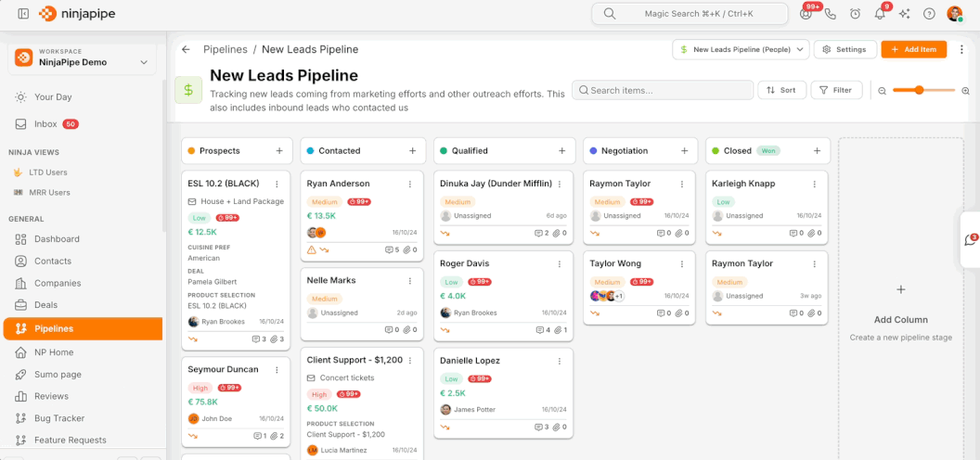The image size is (980, 460).
Task: Click the zoom in magnifier icon
Action: [965, 90]
